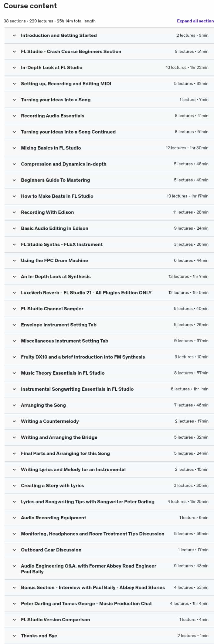Select FL Studio Version Comparison section title

pyautogui.click(x=55, y=620)
